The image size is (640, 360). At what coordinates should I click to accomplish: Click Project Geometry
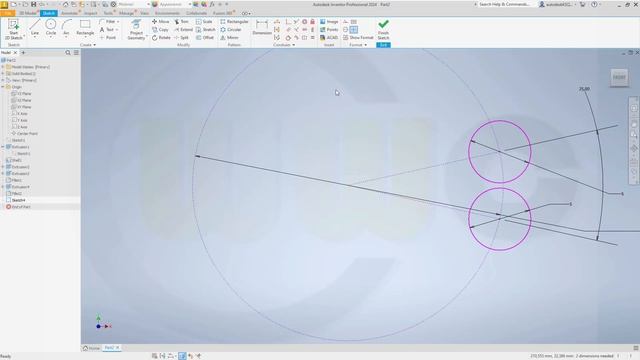click(136, 30)
